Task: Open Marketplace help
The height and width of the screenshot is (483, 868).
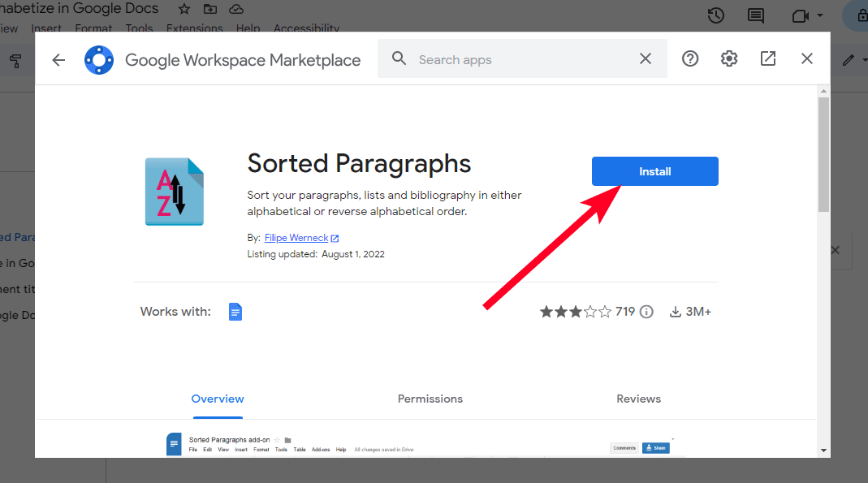Action: (x=689, y=58)
